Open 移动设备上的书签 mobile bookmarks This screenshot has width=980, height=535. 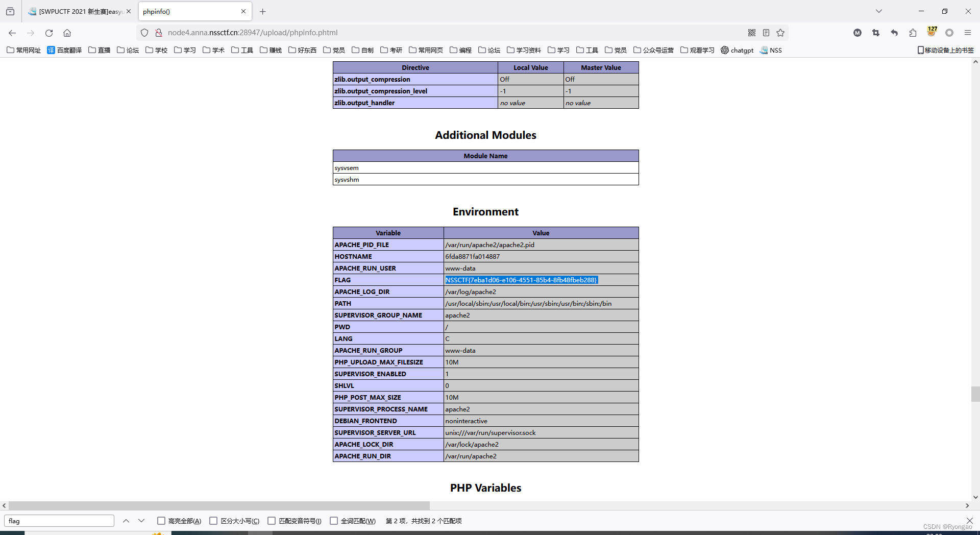click(x=946, y=50)
